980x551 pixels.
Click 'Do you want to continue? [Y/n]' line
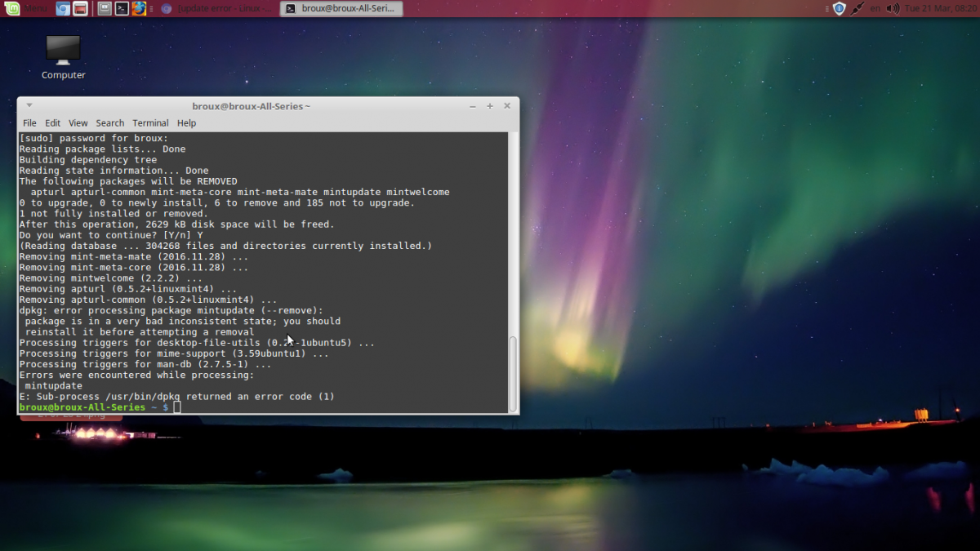tap(111, 235)
